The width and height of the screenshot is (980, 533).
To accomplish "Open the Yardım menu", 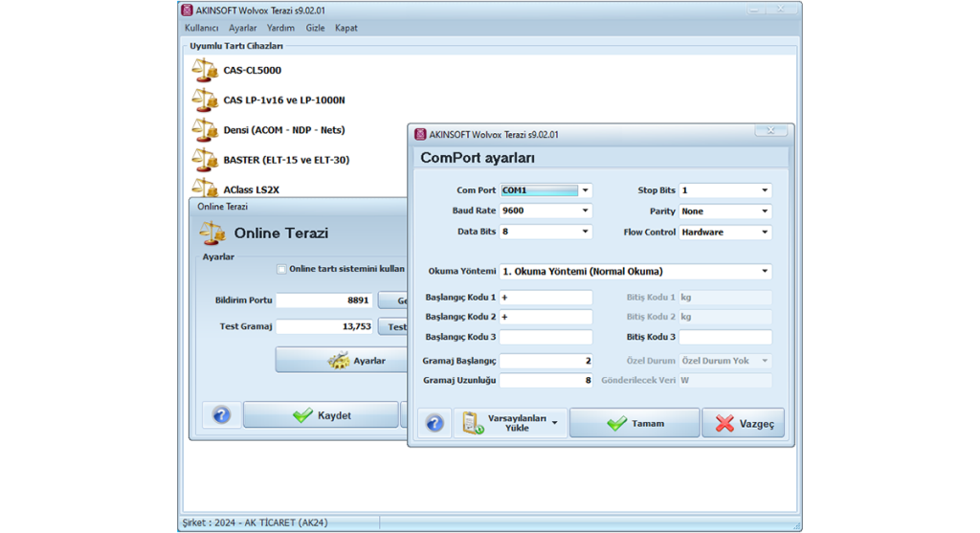I will [x=280, y=28].
